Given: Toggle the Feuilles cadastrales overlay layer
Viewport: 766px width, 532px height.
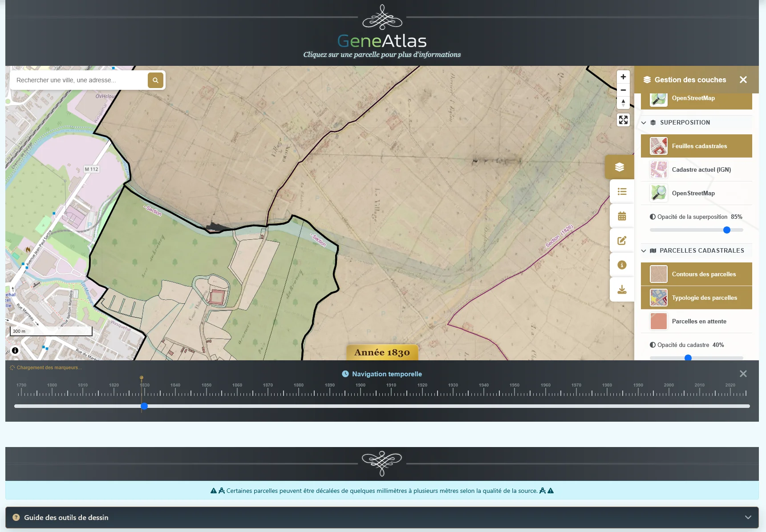Looking at the screenshot, I should pyautogui.click(x=696, y=146).
